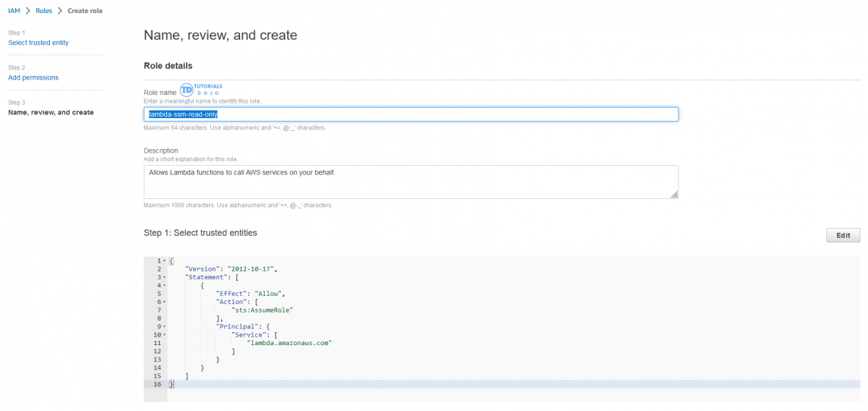Go to Roles in the breadcrumb
The height and width of the screenshot is (411, 868).
43,11
